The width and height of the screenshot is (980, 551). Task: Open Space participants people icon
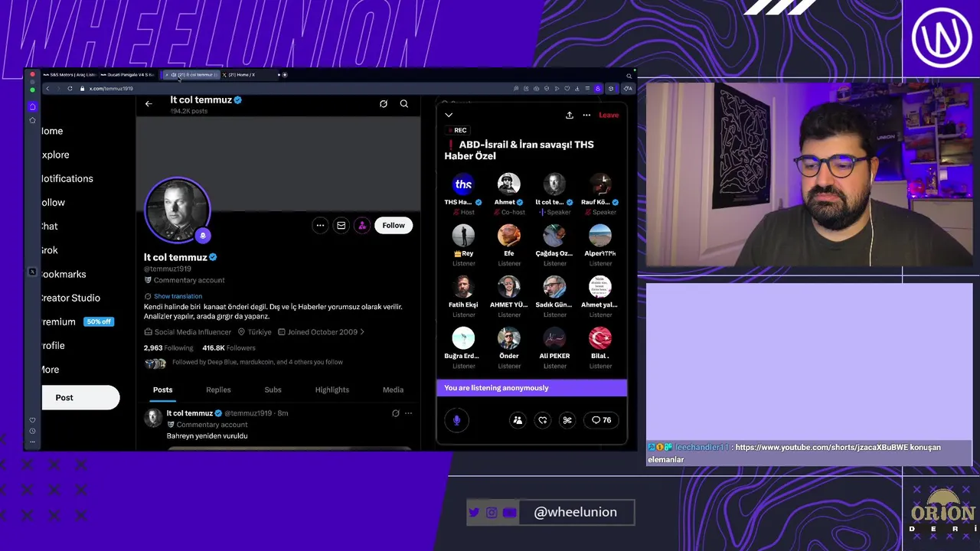point(518,420)
